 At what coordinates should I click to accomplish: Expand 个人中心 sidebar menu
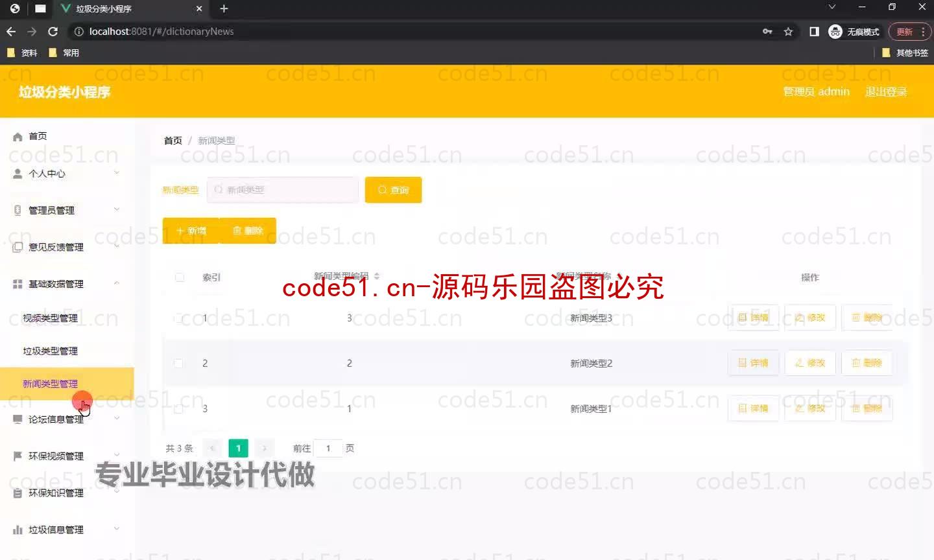67,173
